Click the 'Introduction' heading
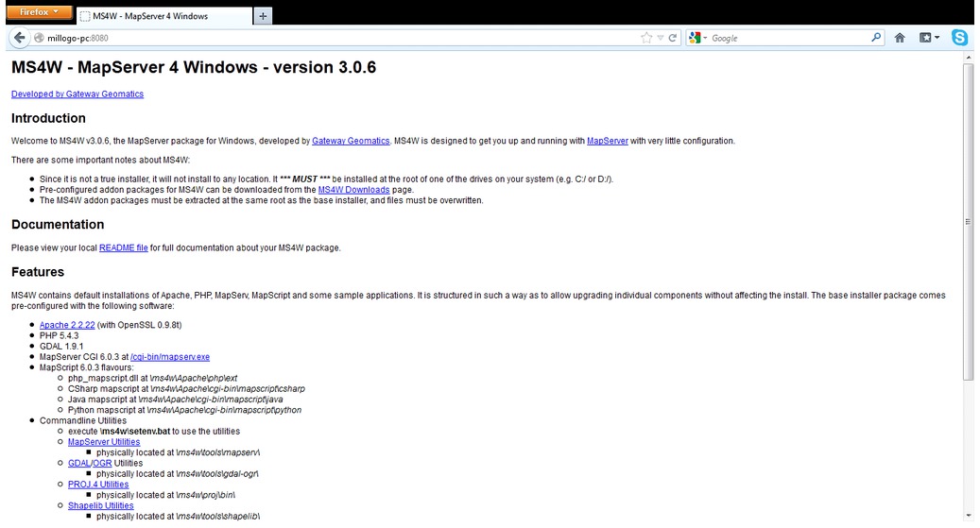 tap(48, 118)
